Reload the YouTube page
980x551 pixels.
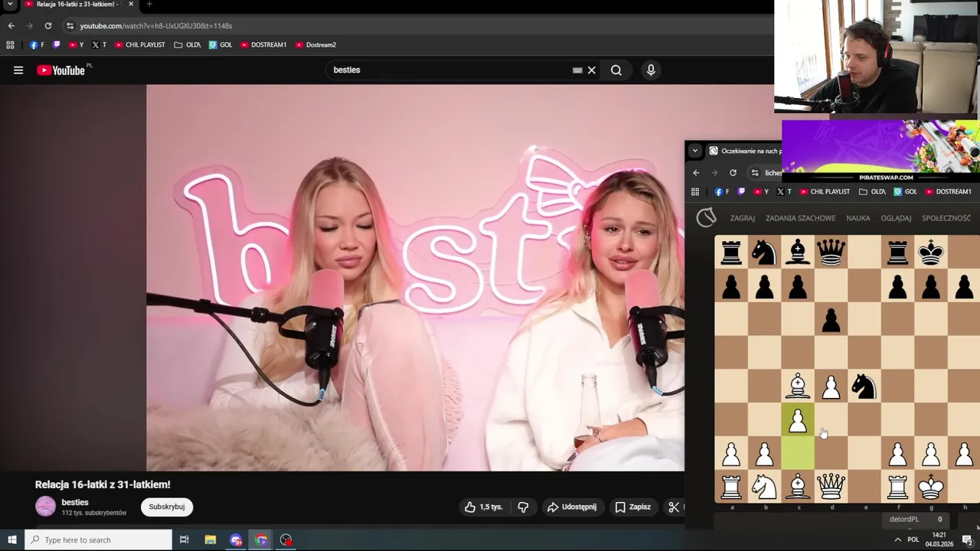pos(47,26)
